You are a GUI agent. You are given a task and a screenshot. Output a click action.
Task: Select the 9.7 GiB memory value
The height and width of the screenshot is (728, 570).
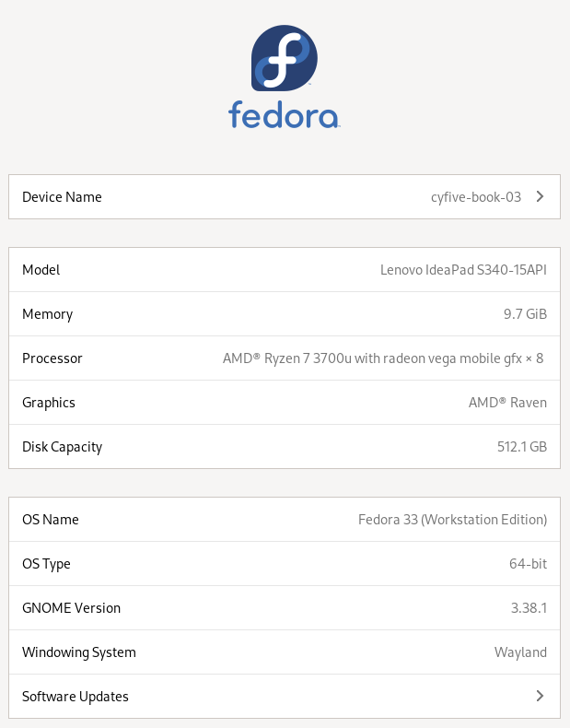tap(525, 314)
